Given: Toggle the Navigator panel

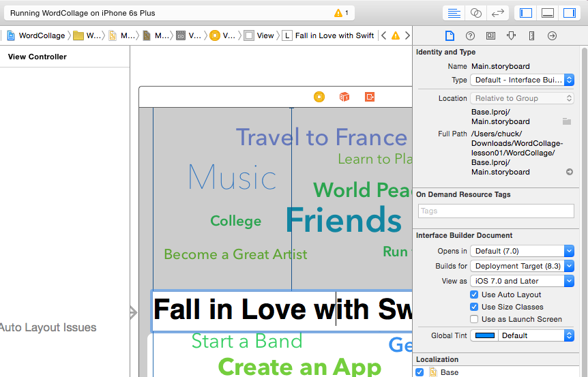Looking at the screenshot, I should pyautogui.click(x=526, y=13).
